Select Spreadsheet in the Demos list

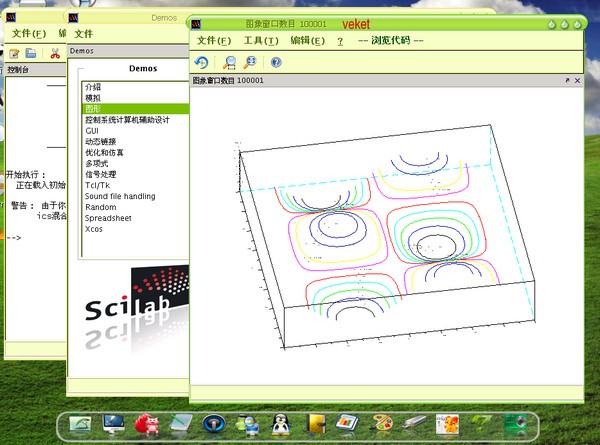pos(108,218)
